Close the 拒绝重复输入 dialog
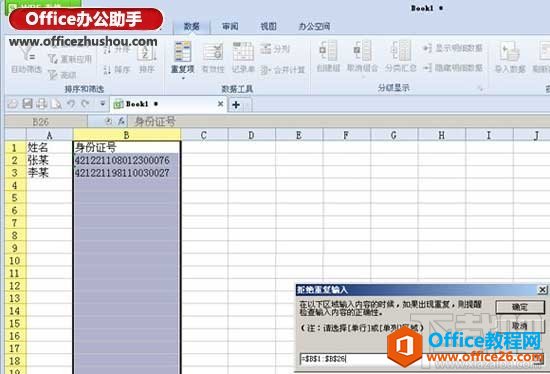550x374 pixels. click(x=542, y=290)
